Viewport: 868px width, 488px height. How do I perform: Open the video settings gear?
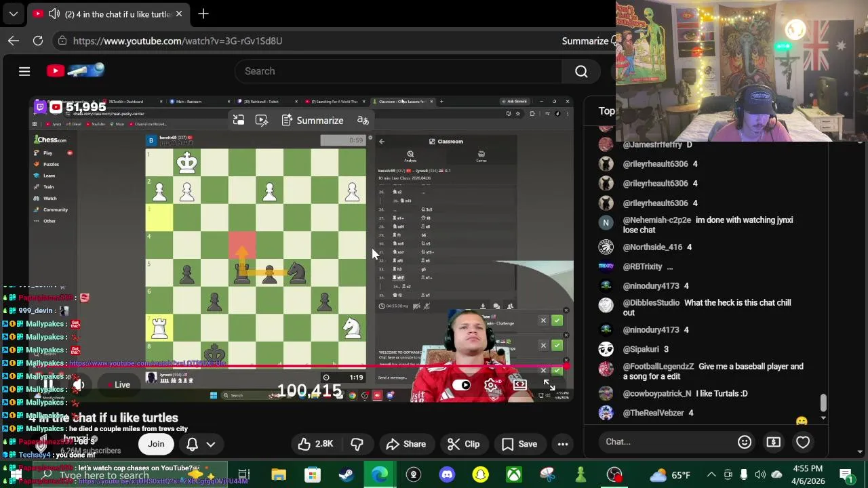[490, 385]
